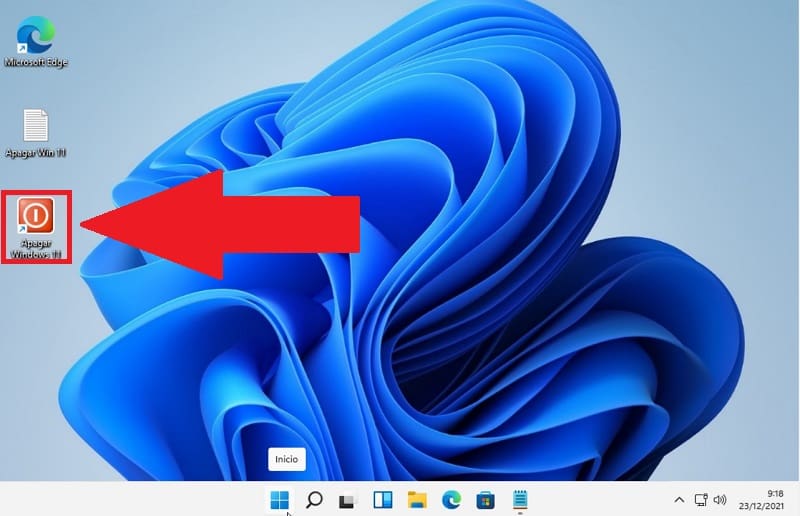800x516 pixels.
Task: Open the Widgets panel icon
Action: (x=383, y=500)
